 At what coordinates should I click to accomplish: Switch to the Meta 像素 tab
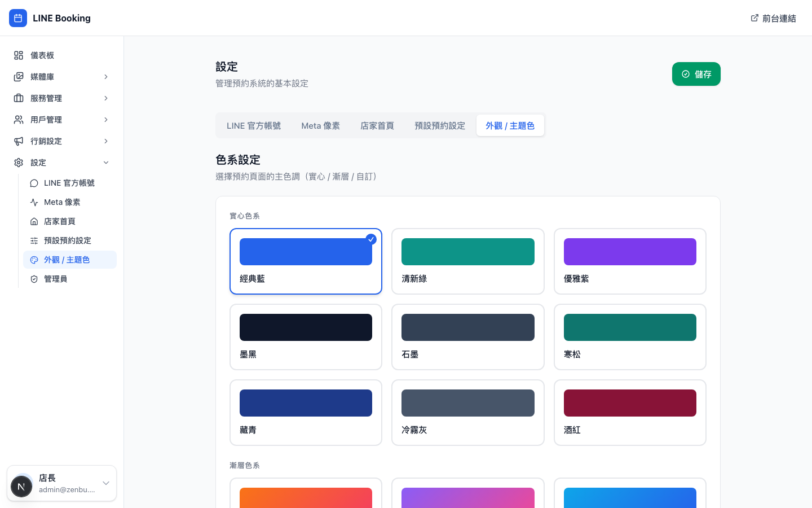pyautogui.click(x=320, y=125)
